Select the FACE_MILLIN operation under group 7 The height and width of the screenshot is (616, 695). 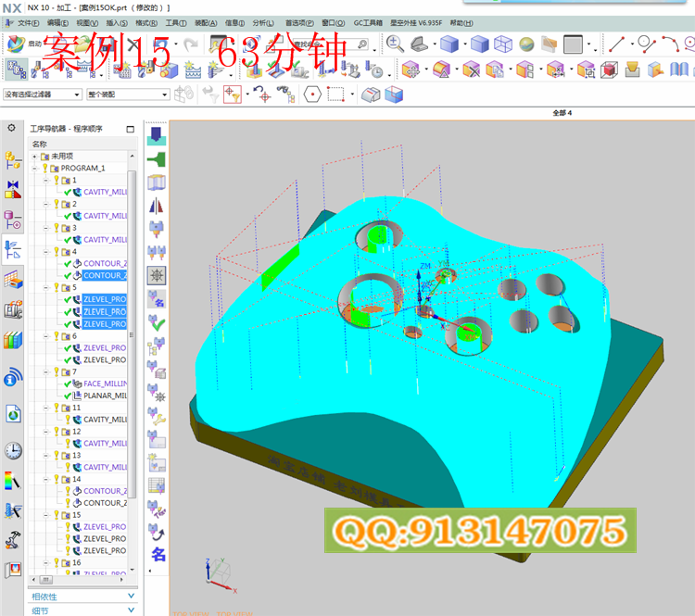click(105, 383)
